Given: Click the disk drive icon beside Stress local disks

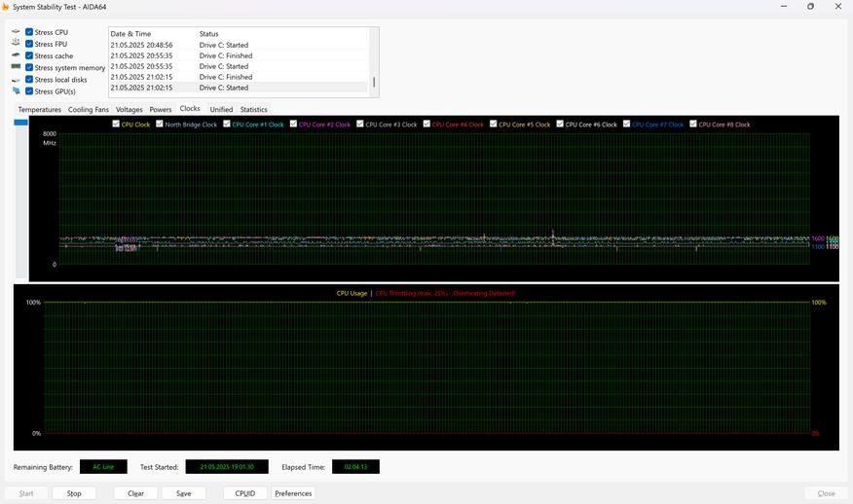Looking at the screenshot, I should [16, 80].
